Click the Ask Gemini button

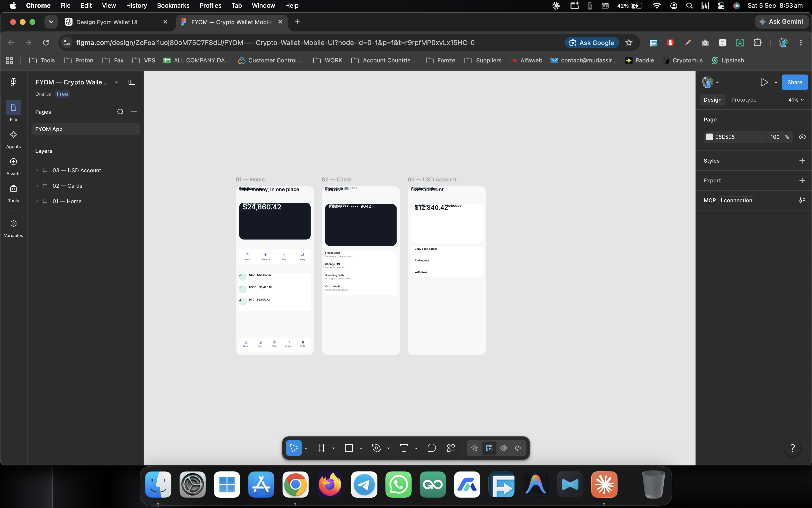tap(782, 22)
